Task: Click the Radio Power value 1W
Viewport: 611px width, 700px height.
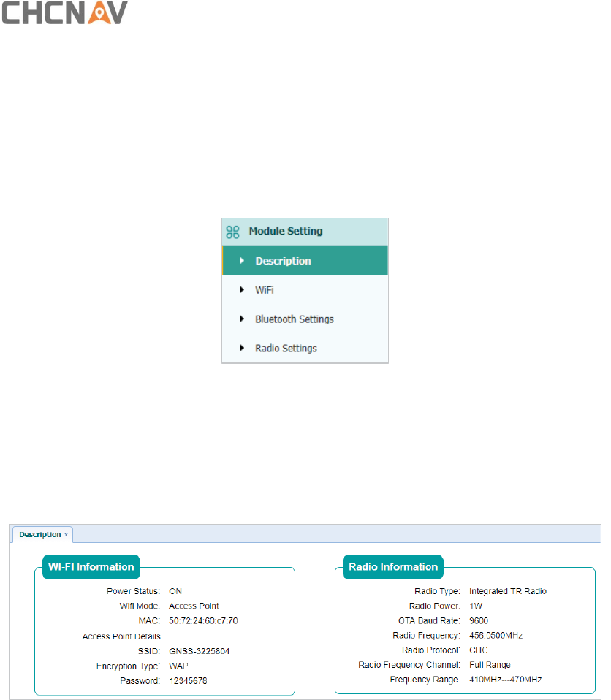Action: point(476,606)
